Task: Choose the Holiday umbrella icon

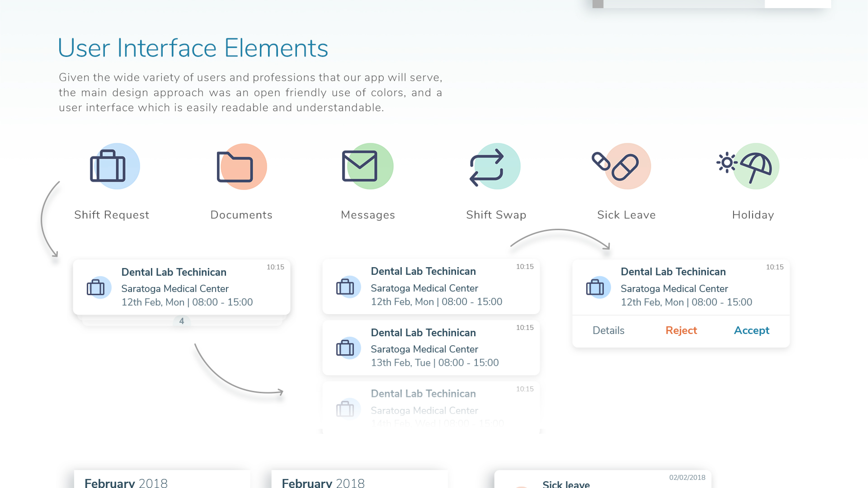Action: pyautogui.click(x=748, y=166)
